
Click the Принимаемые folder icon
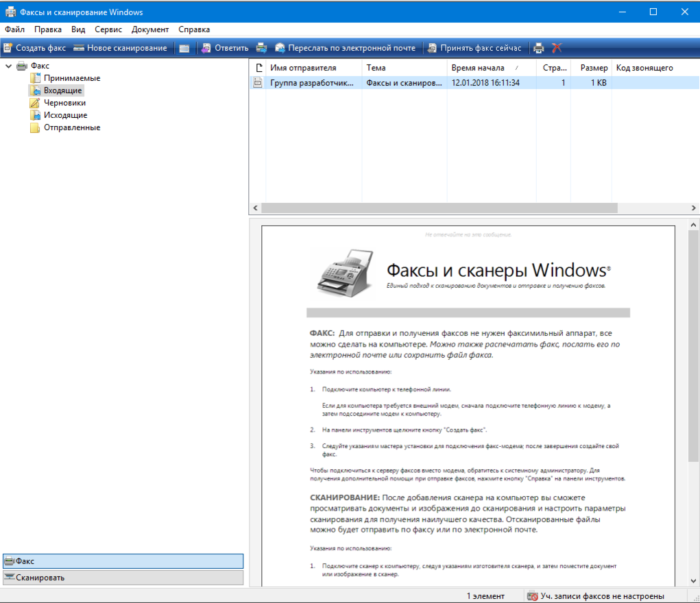click(x=35, y=78)
